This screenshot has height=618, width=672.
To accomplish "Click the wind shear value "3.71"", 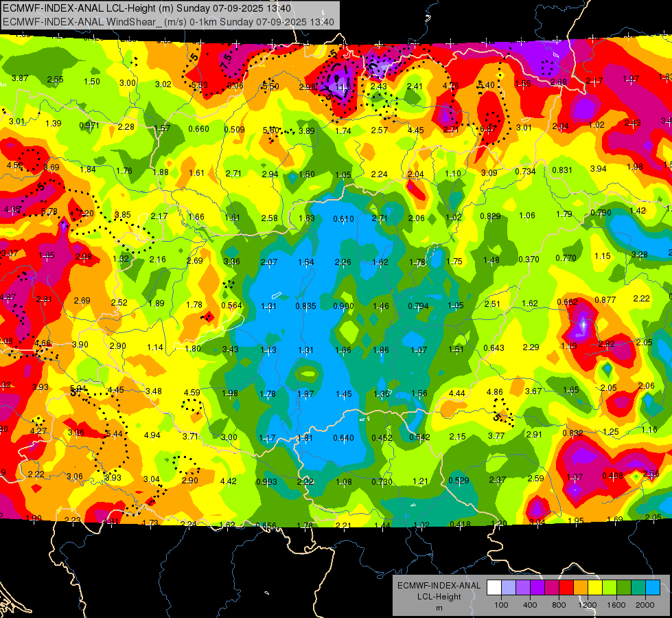I will [x=191, y=436].
